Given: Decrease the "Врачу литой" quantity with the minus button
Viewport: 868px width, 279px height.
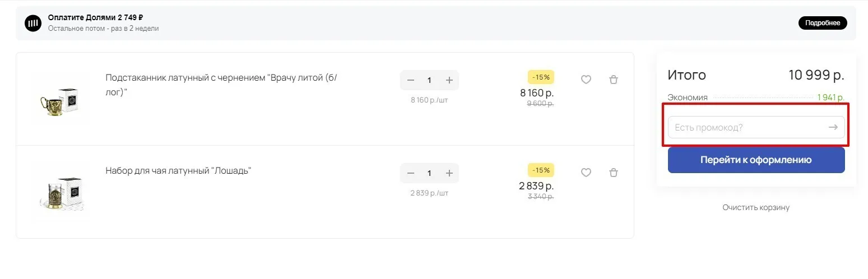Looking at the screenshot, I should point(411,80).
